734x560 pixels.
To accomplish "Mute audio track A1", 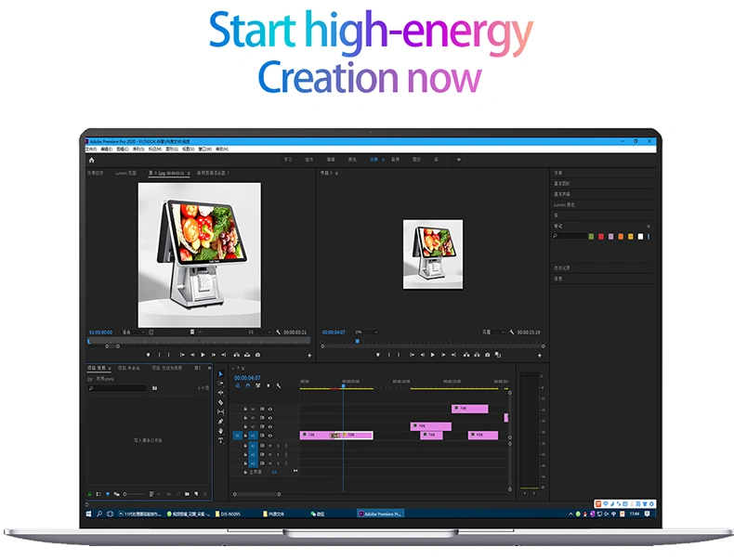I will tap(270, 446).
